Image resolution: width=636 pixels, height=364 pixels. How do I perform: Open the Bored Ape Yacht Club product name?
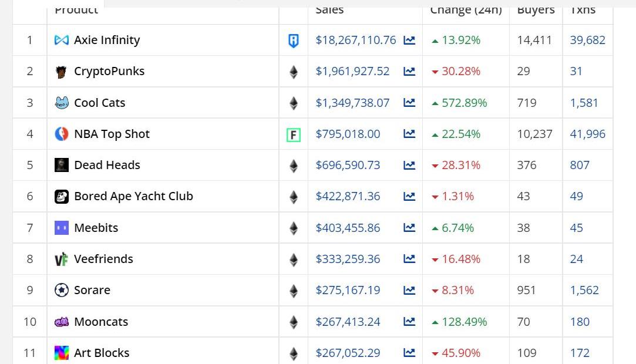tap(133, 196)
